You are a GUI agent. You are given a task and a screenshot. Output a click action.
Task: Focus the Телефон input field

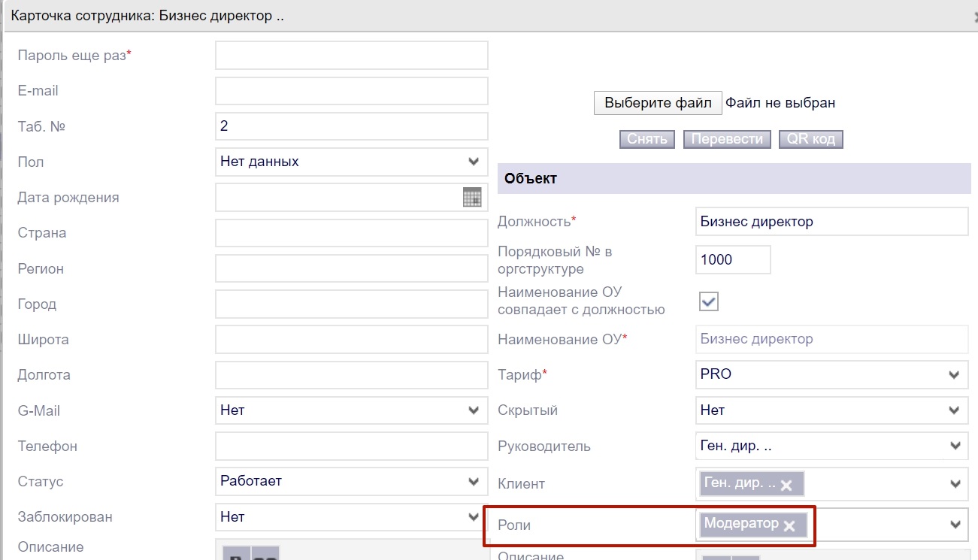[x=351, y=446]
